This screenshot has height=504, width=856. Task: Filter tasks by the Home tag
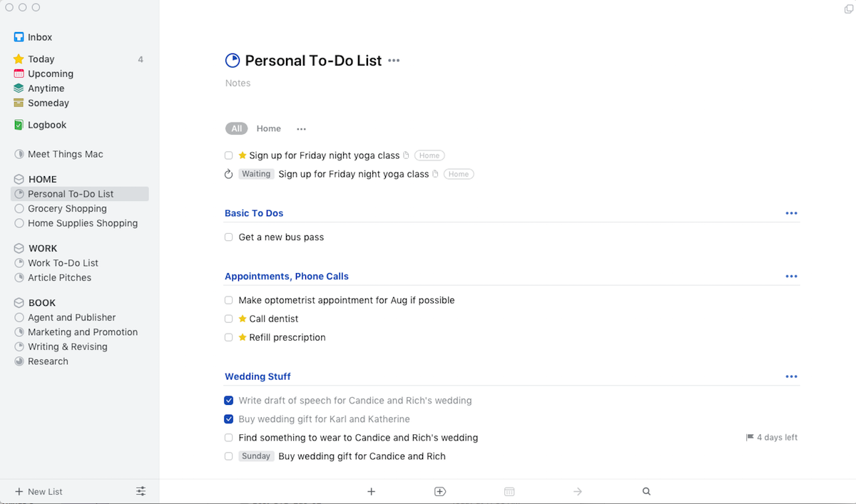[x=269, y=129]
